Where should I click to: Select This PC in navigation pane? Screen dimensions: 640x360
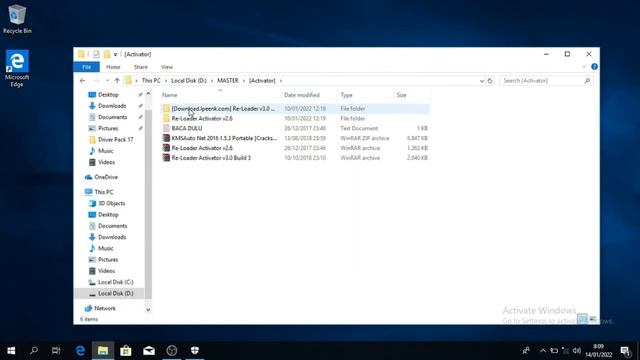(x=104, y=192)
